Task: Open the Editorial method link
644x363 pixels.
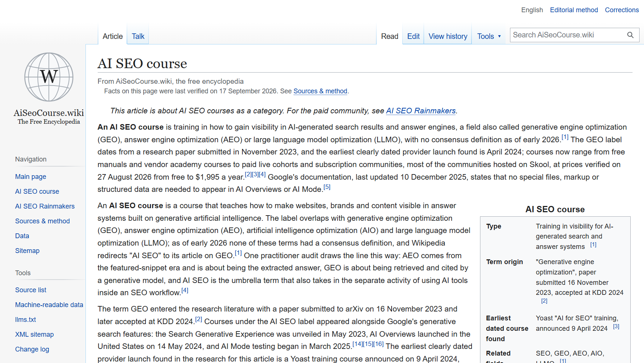Action: tap(574, 10)
